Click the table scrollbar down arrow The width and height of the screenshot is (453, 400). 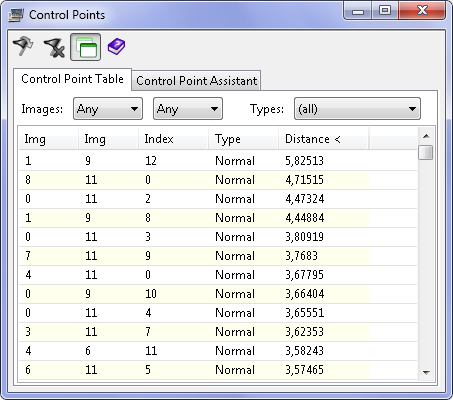tap(426, 372)
